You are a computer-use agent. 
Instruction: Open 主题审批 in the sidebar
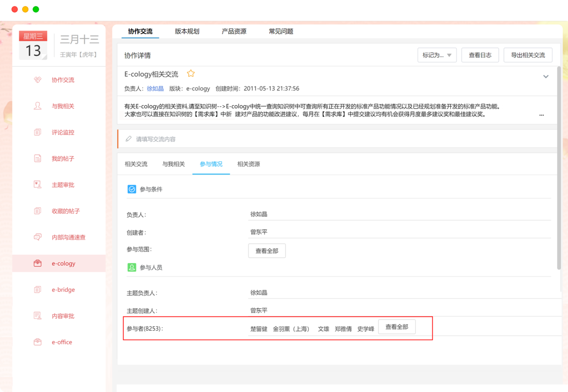(x=63, y=185)
